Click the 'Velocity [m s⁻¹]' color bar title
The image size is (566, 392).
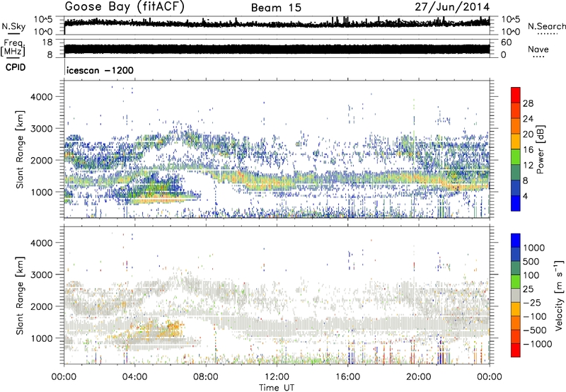(559, 295)
